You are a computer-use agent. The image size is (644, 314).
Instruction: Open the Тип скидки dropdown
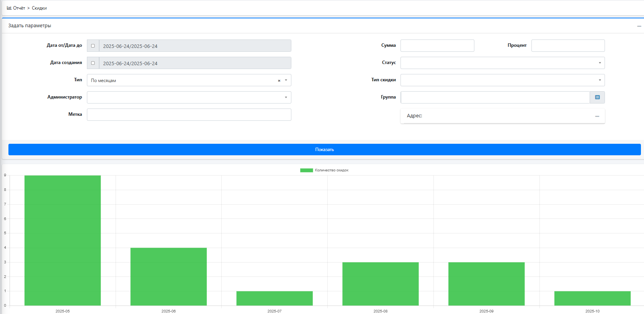click(502, 80)
